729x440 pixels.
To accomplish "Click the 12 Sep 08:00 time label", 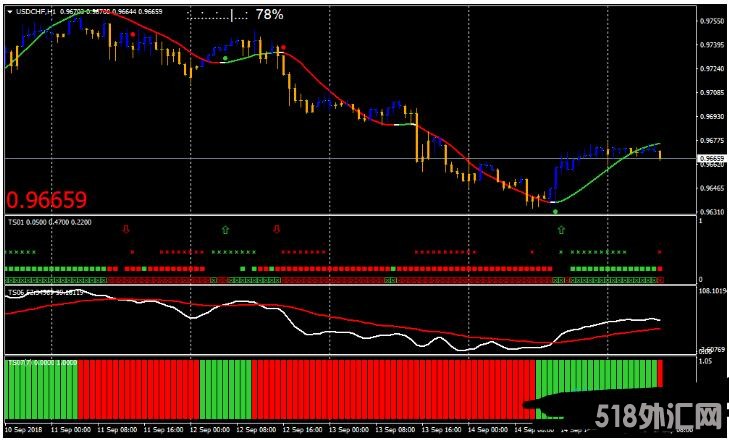I will tap(256, 428).
